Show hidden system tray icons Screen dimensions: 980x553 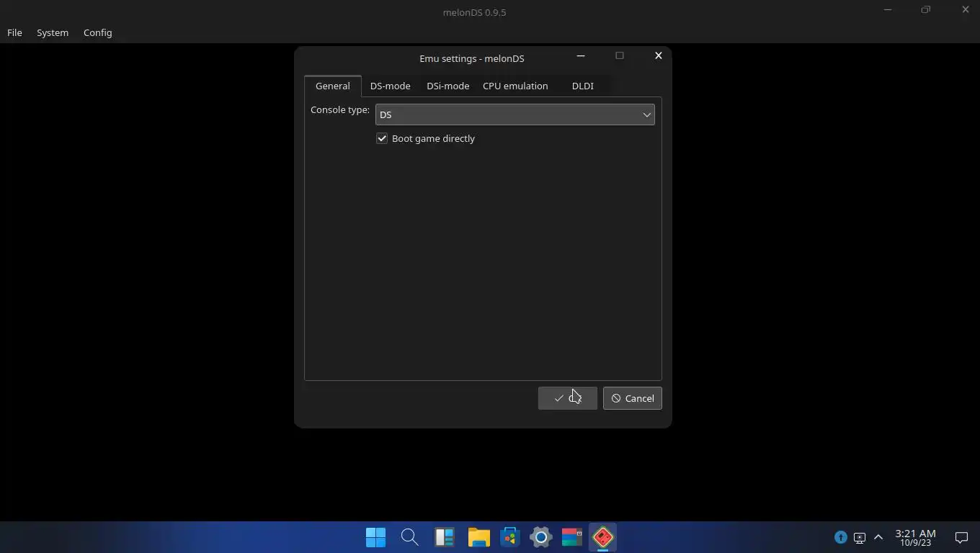tap(878, 537)
